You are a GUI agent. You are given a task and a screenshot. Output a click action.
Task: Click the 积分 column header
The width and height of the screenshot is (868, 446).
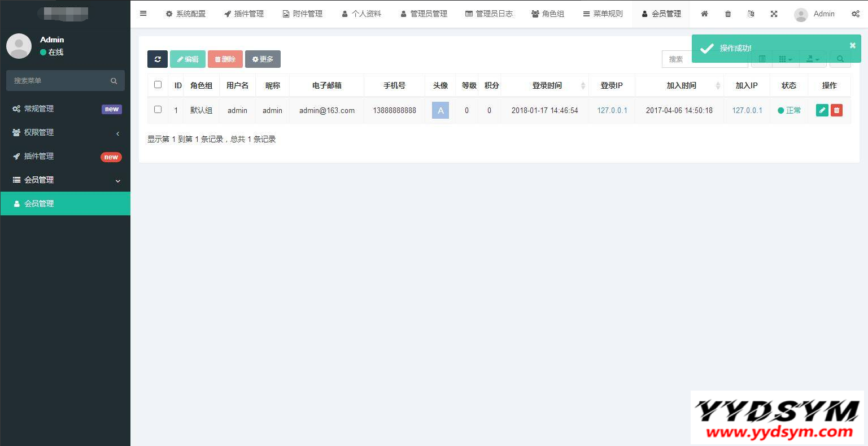click(492, 85)
